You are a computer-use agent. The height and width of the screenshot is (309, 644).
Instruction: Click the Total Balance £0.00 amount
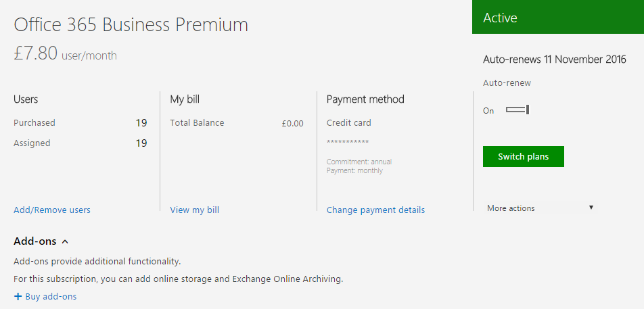pos(292,123)
